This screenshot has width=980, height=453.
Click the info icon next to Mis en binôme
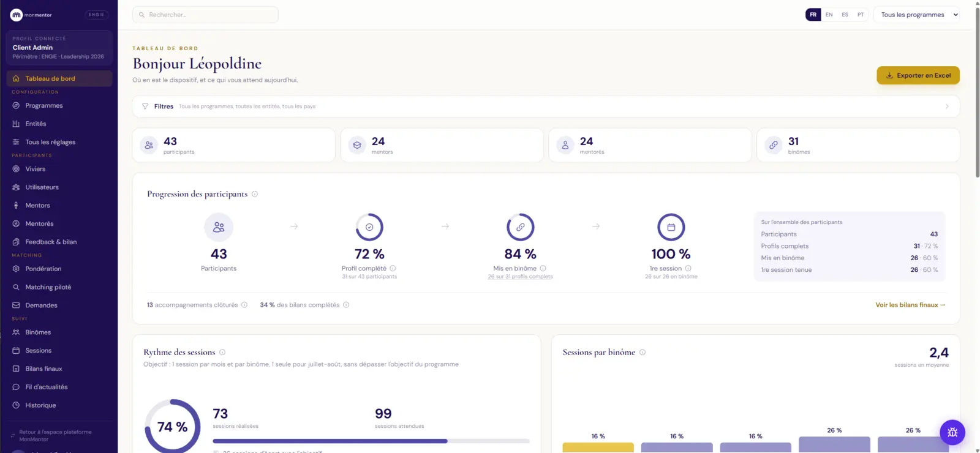pyautogui.click(x=543, y=268)
